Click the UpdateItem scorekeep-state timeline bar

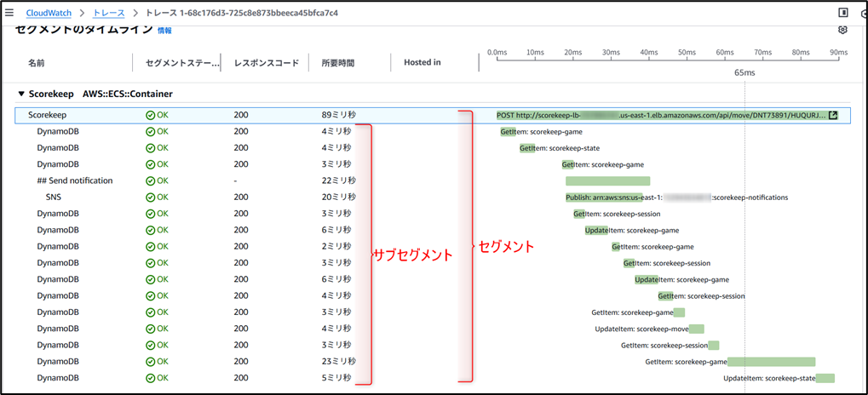pyautogui.click(x=825, y=378)
